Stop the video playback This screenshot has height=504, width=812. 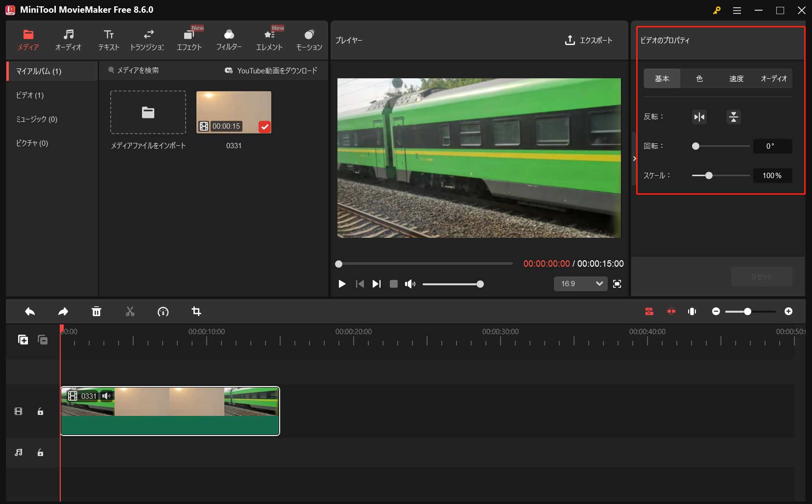tap(393, 284)
